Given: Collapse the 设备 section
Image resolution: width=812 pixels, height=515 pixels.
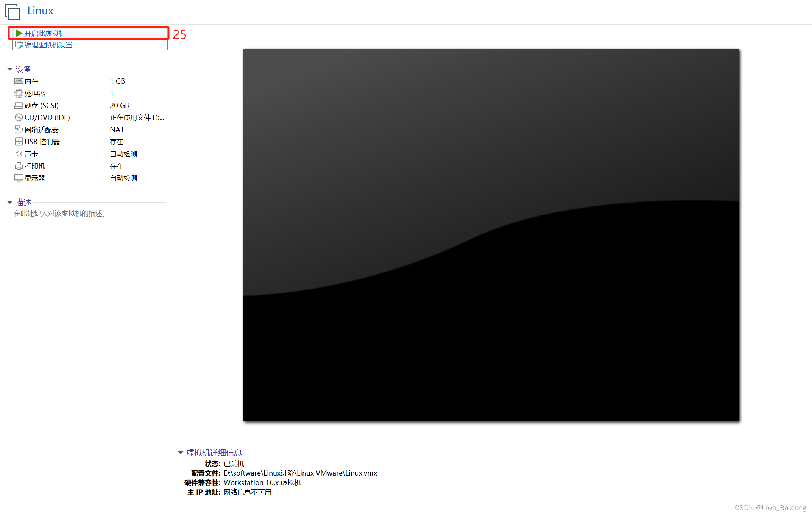Looking at the screenshot, I should click(10, 69).
